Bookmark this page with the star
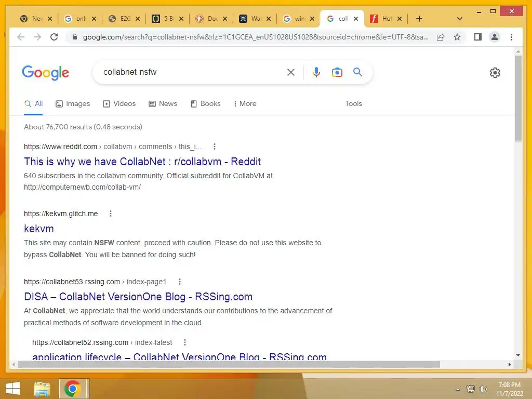Screen dimensions: 532x399 (457, 37)
